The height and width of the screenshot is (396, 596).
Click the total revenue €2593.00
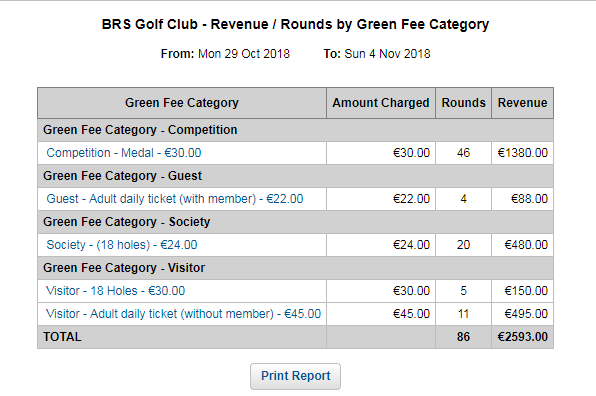pyautogui.click(x=523, y=337)
